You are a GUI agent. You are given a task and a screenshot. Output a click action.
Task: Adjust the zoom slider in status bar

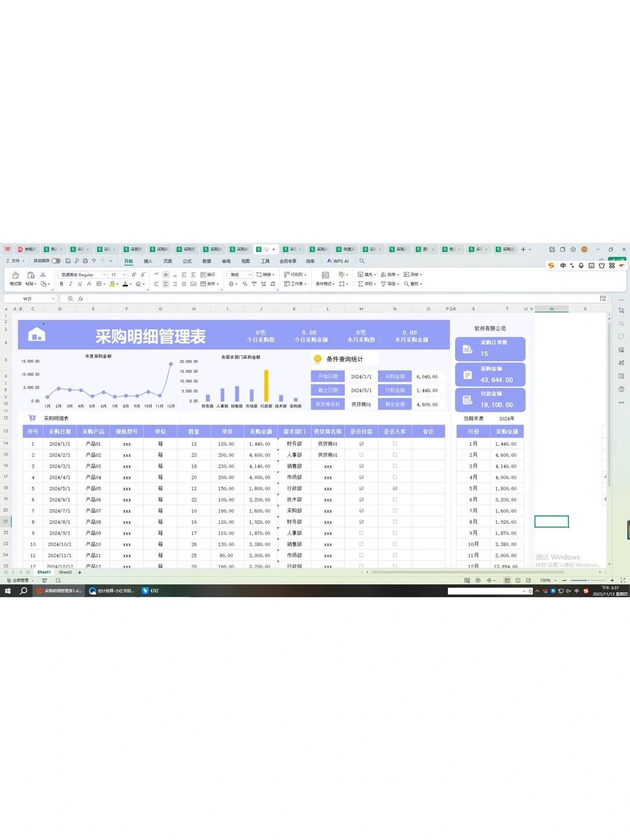pos(588,580)
